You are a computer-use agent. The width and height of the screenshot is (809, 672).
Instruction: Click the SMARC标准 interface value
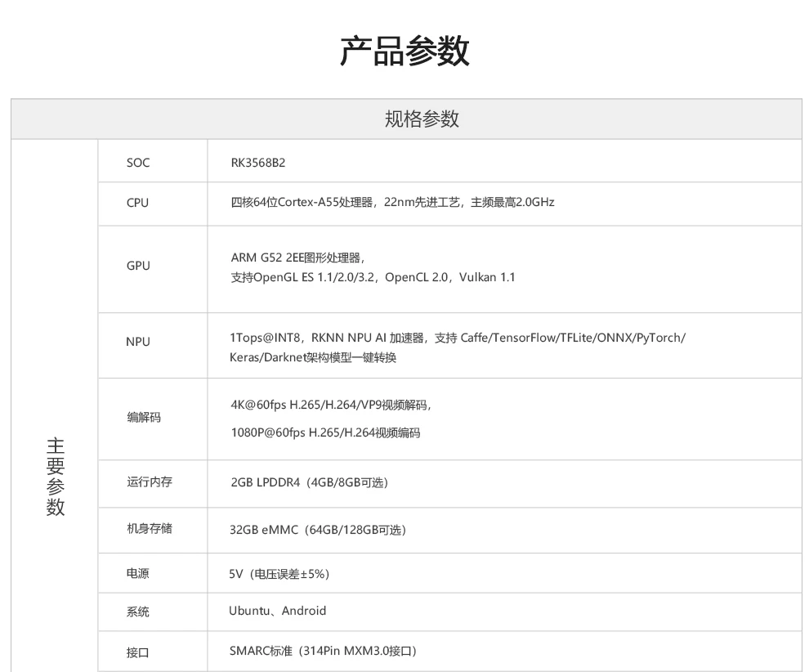coord(324,652)
